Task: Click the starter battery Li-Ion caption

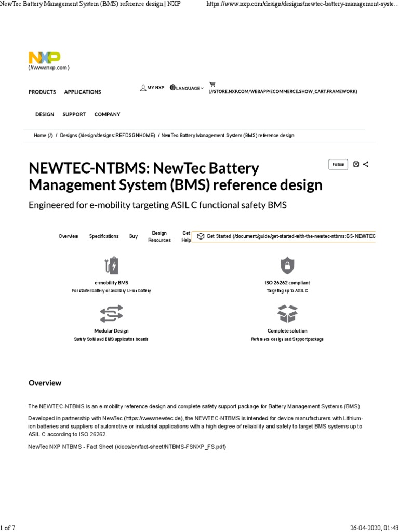Action: point(111,291)
